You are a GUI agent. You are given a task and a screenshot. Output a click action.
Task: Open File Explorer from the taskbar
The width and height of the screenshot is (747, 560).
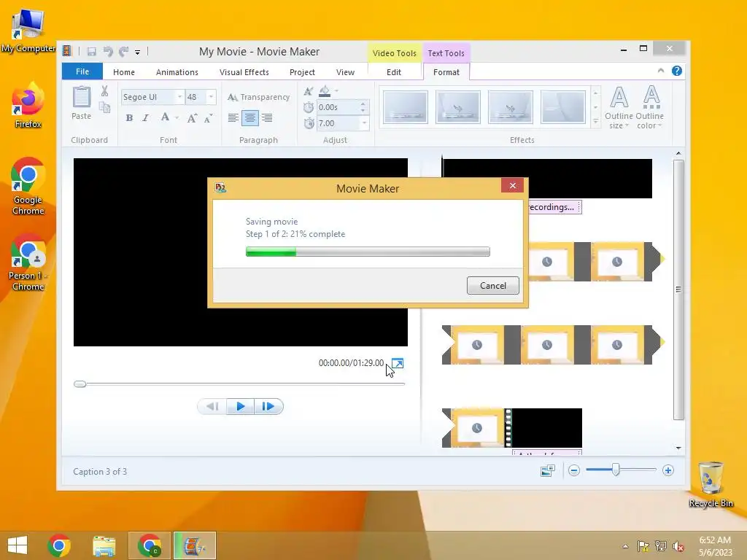104,545
